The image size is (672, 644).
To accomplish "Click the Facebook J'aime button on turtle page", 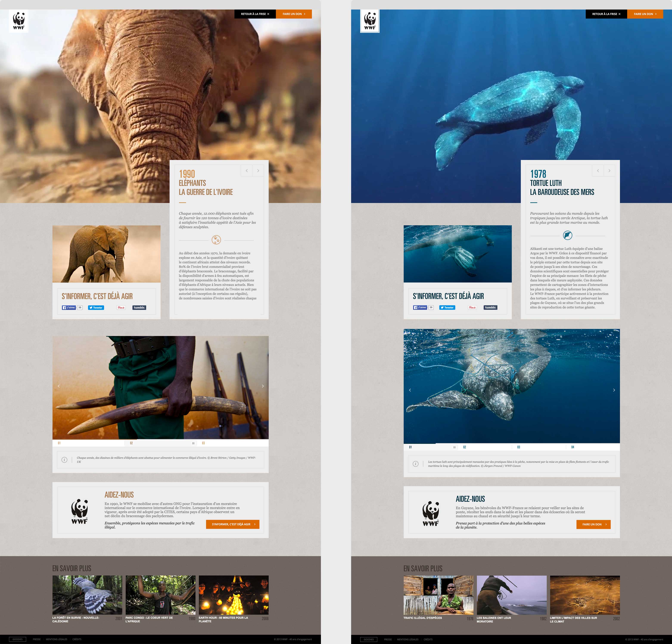I will [420, 308].
